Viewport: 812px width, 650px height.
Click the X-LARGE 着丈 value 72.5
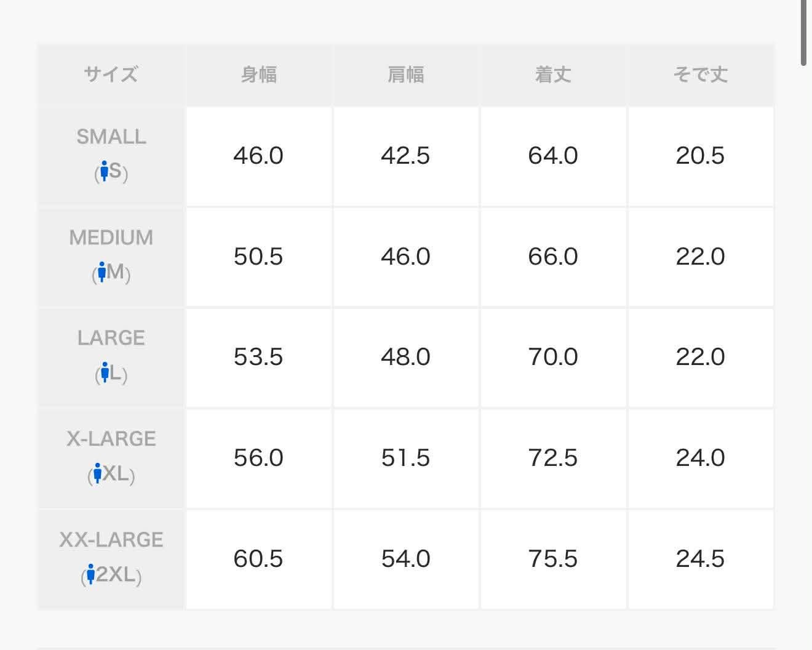click(553, 458)
